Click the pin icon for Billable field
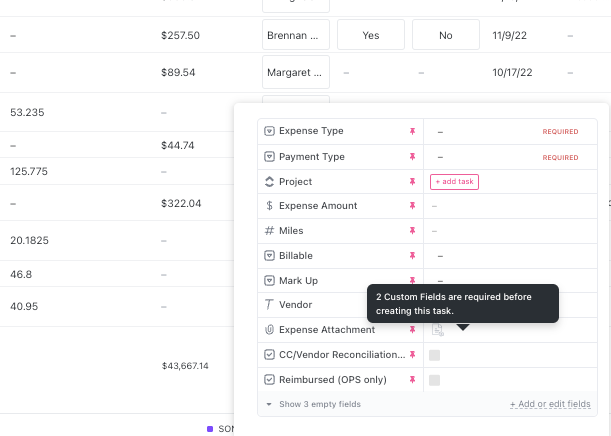The height and width of the screenshot is (436, 611). [412, 256]
